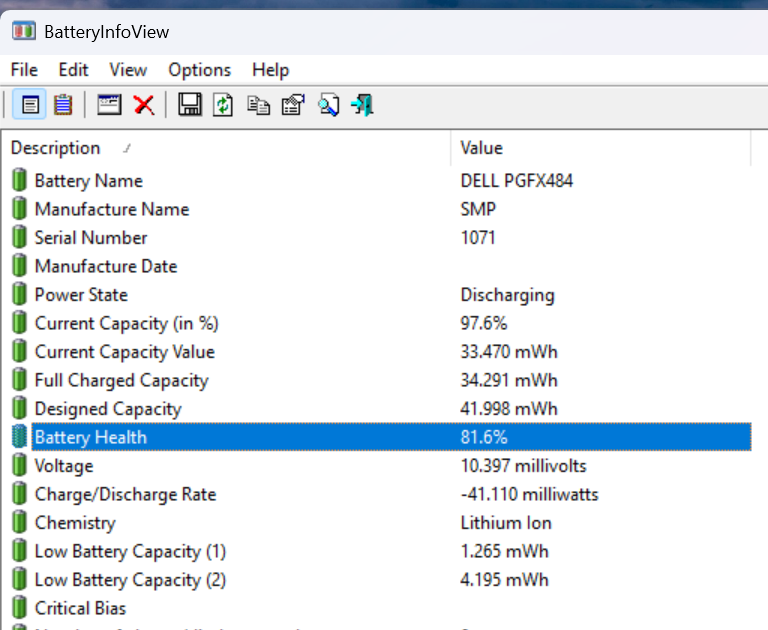This screenshot has height=630, width=768.
Task: Click battery icon beside Designed Capacity
Action: 19,408
